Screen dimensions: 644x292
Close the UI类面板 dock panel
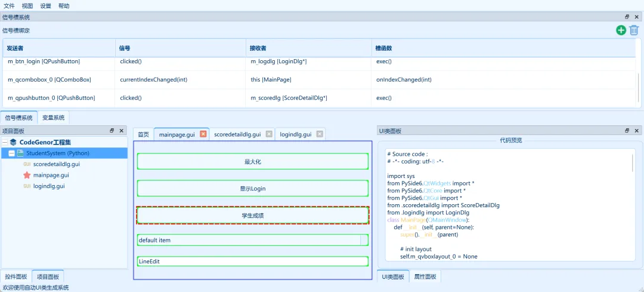tap(636, 130)
